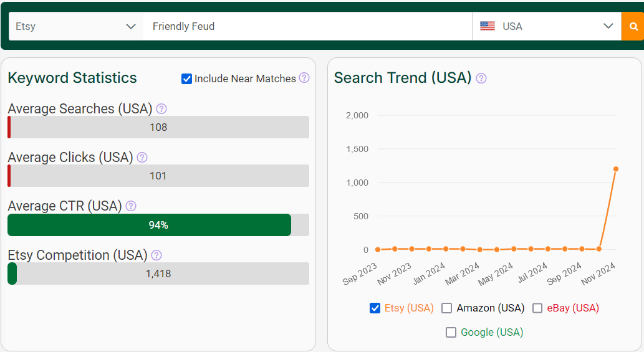The width and height of the screenshot is (644, 352).
Task: Click the Nov 2024 peak data point
Action: pyautogui.click(x=616, y=169)
